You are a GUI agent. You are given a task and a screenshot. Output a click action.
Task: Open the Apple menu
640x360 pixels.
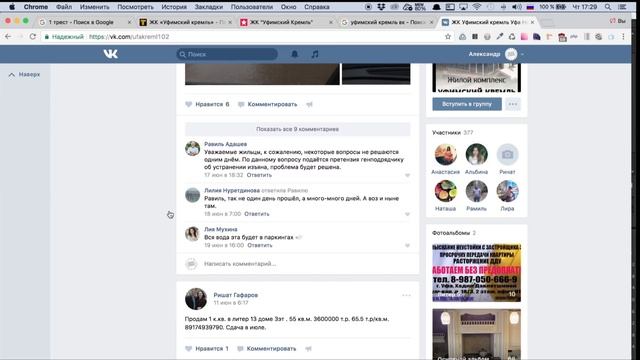click(x=12, y=7)
